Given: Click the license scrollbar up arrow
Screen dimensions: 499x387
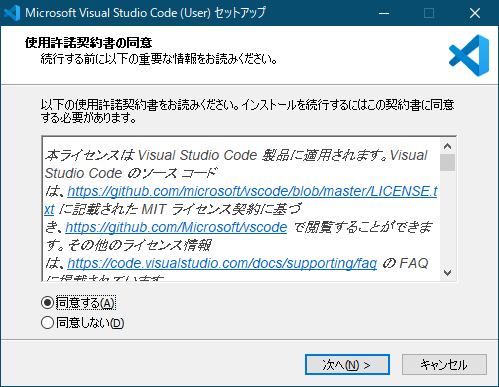Looking at the screenshot, I should (x=447, y=146).
